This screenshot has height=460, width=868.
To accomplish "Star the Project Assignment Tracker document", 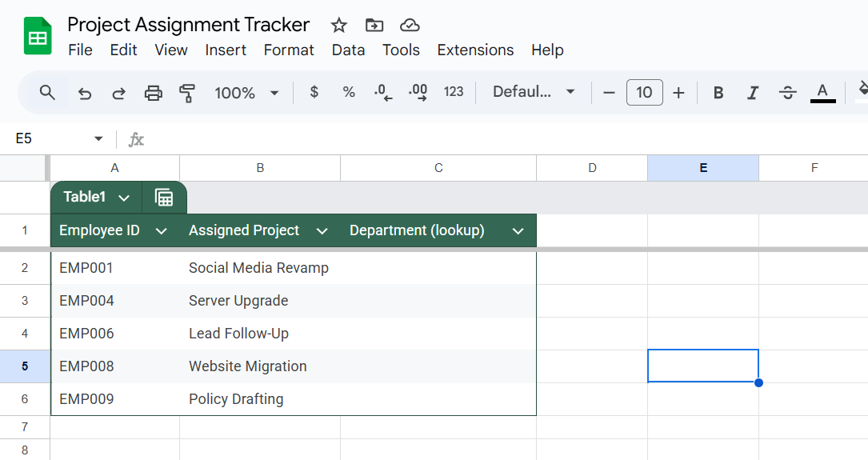I will pos(338,26).
